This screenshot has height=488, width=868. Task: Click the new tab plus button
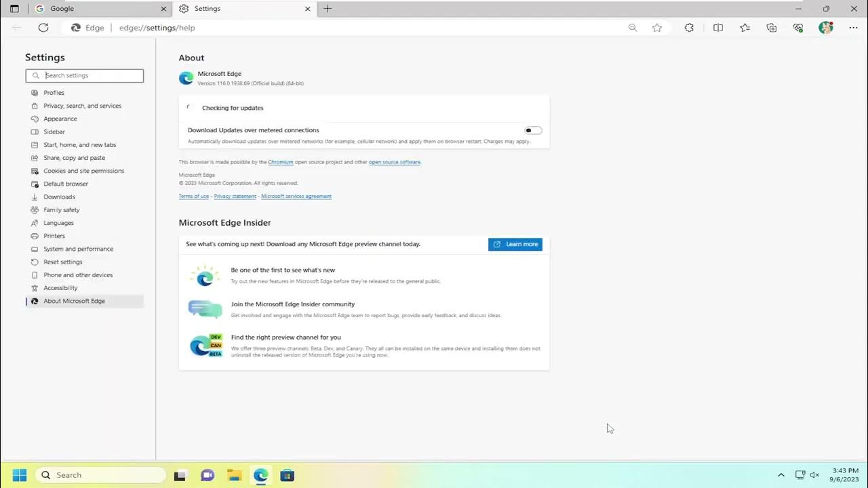328,9
